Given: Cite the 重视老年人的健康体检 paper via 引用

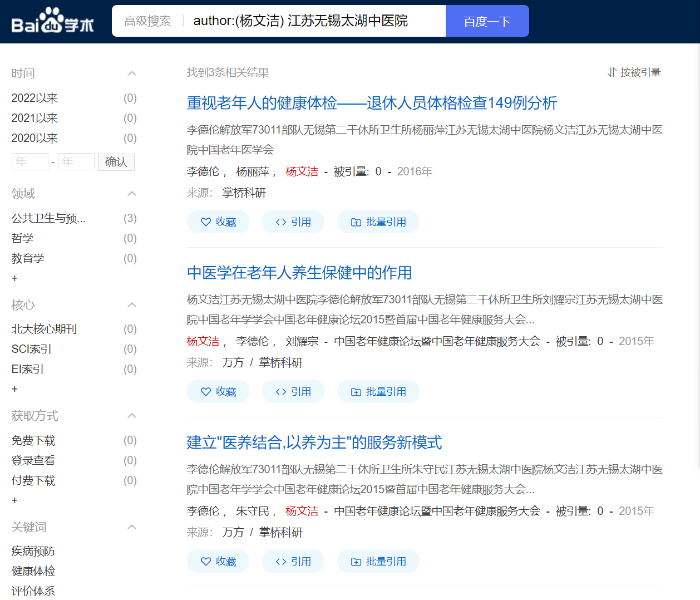Looking at the screenshot, I should (x=293, y=222).
